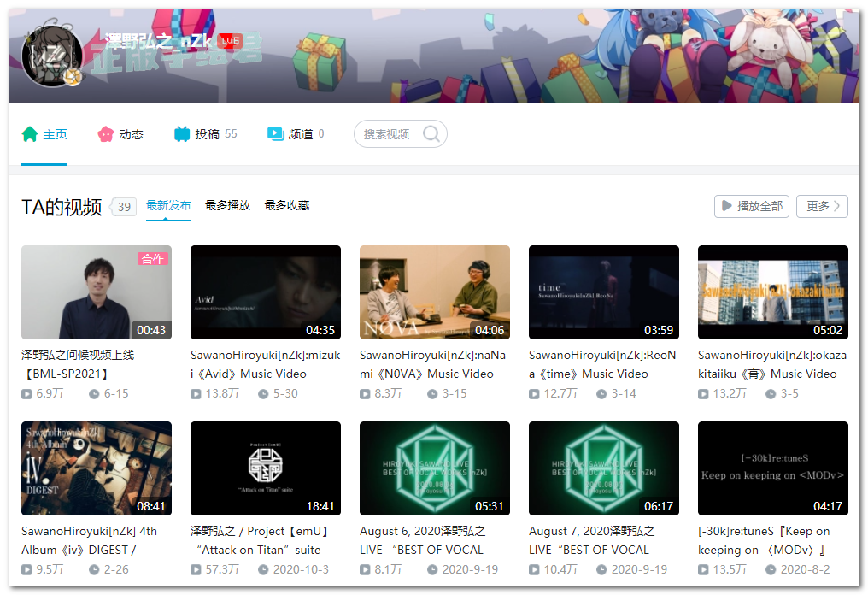Screen dimensions: 868x595
Task: Click the 合作 badge on first video
Action: (x=153, y=259)
